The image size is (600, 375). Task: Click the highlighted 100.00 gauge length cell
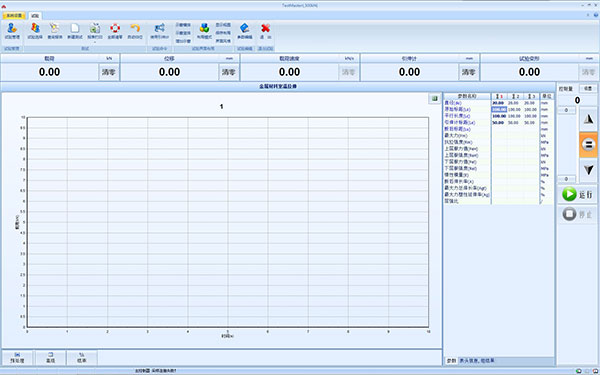pyautogui.click(x=499, y=109)
